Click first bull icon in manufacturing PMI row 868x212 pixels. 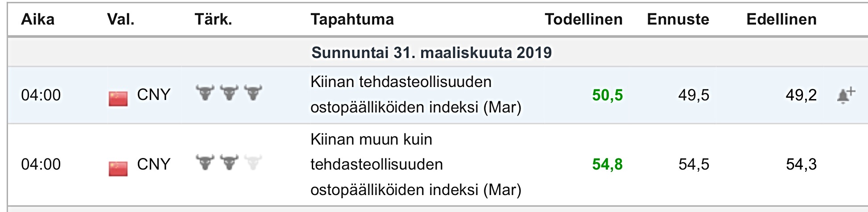pyautogui.click(x=205, y=92)
